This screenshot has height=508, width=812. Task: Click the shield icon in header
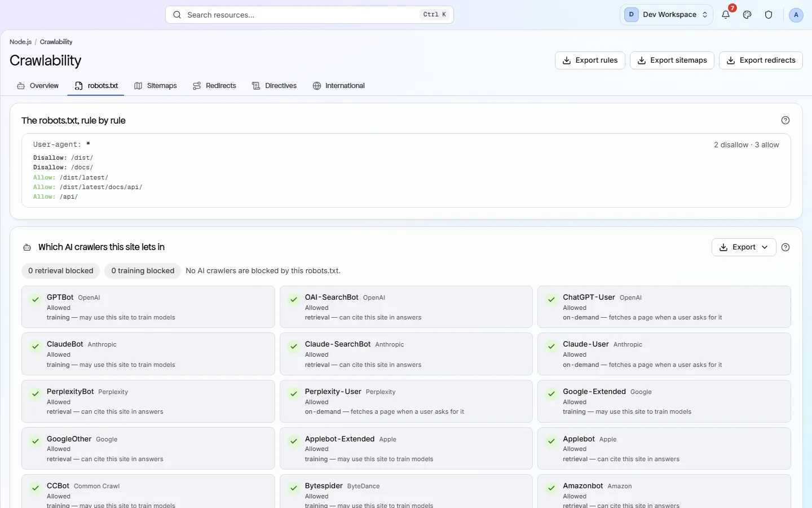[769, 15]
